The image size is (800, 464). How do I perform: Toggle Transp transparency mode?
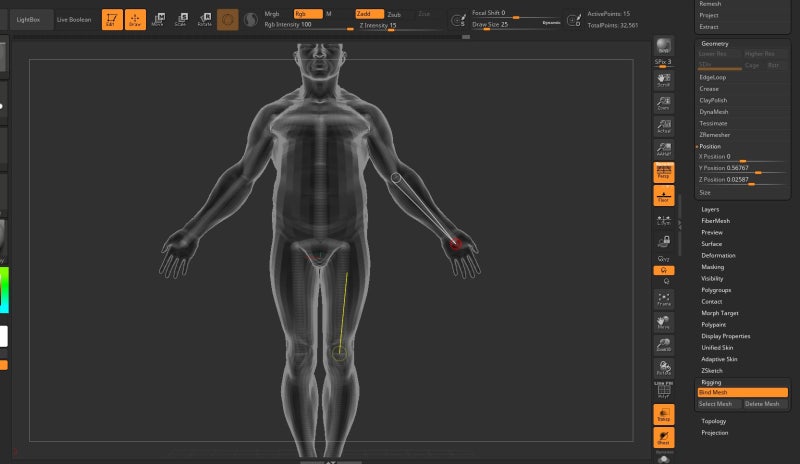point(663,414)
